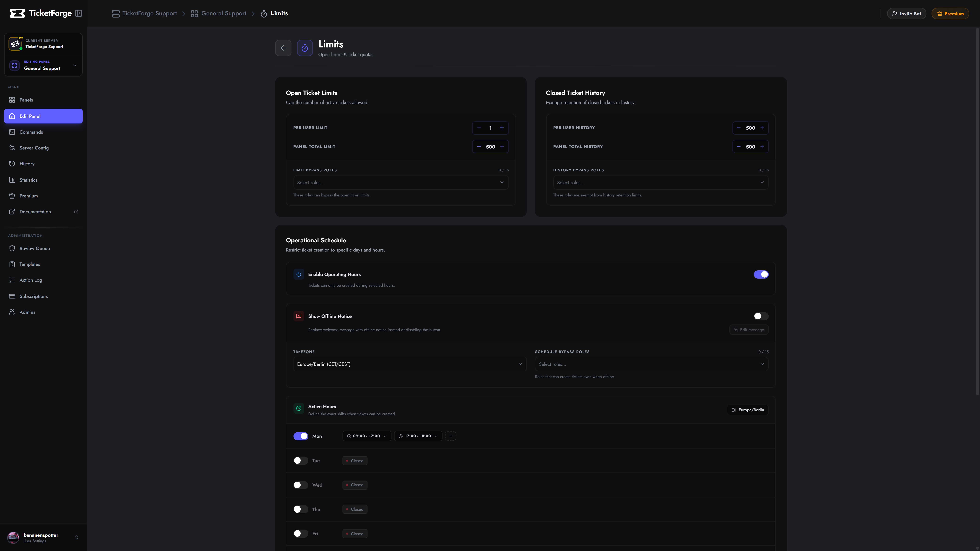Open Review Queue

coord(43,248)
